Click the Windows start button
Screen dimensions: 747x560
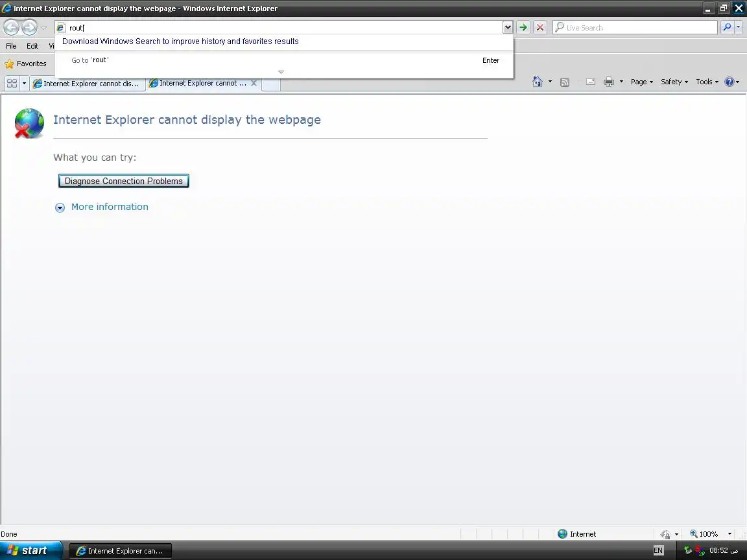click(x=31, y=550)
